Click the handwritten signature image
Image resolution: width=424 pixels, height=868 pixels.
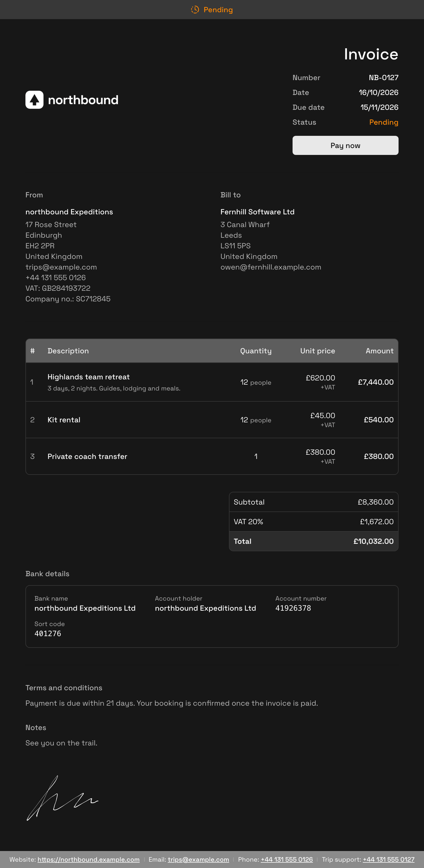[x=62, y=798]
